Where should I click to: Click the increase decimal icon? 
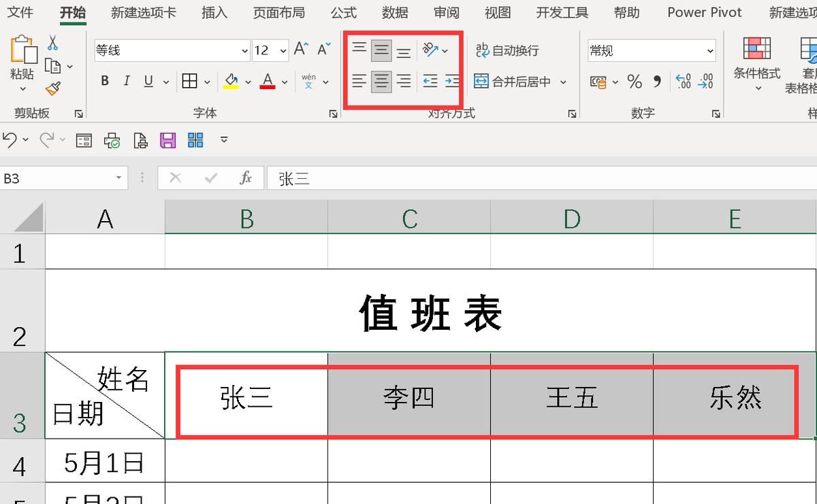coord(683,82)
